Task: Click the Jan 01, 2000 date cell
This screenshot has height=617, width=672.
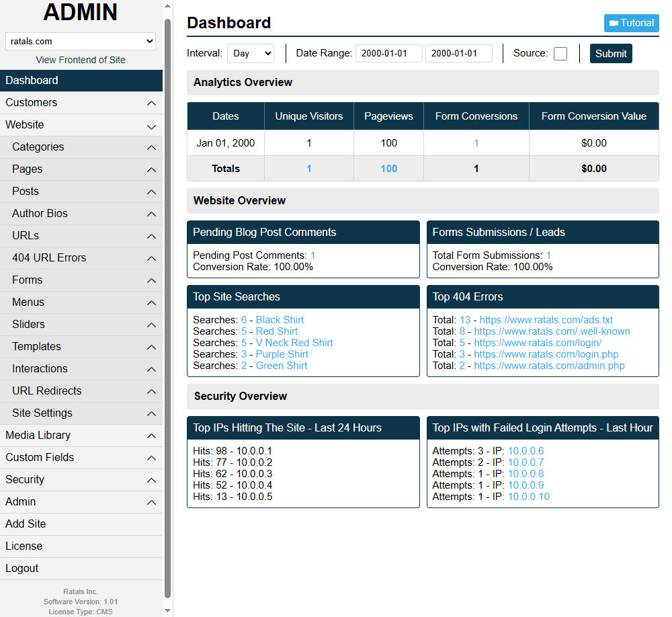Action: point(225,143)
